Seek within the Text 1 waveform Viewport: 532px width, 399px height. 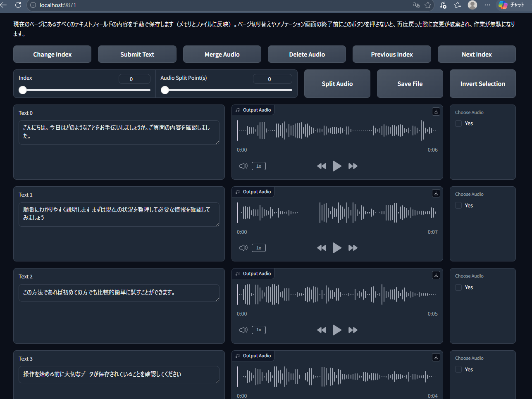[x=337, y=213]
